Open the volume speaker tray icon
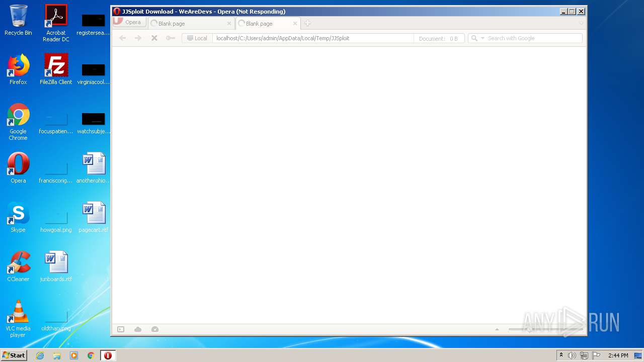Screen dimensions: 644x362 [x=572, y=355]
